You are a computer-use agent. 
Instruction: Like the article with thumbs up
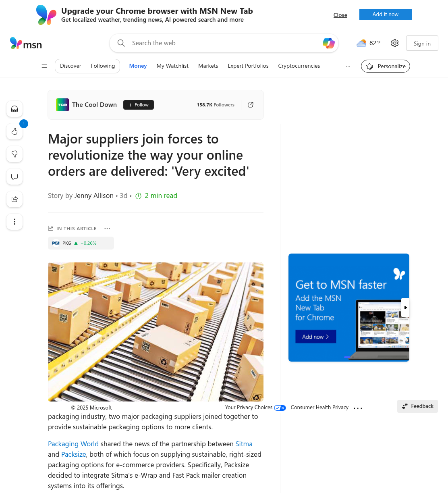click(x=15, y=131)
